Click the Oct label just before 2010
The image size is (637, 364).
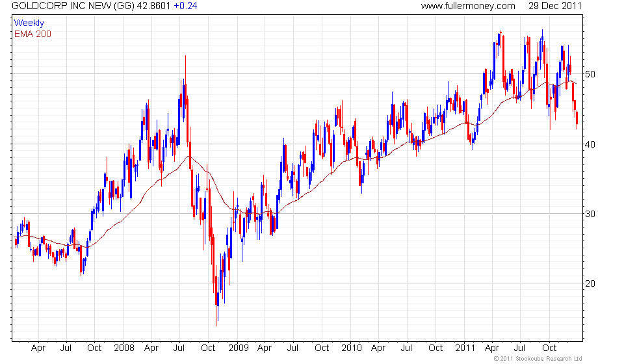tap(322, 348)
